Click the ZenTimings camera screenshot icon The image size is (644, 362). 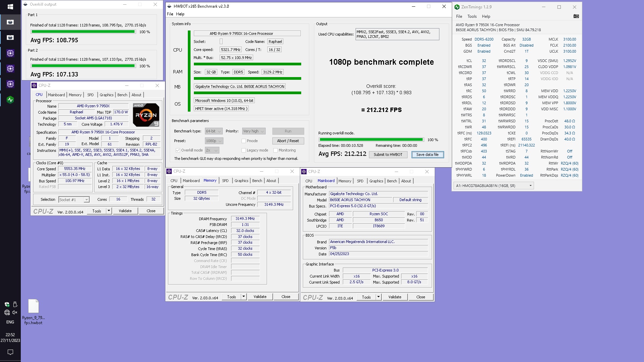click(576, 16)
